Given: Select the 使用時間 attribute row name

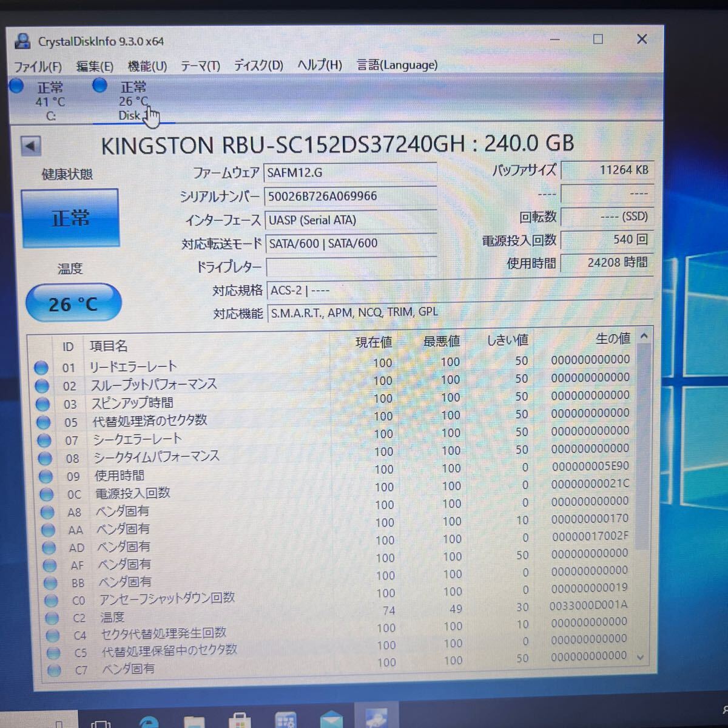Looking at the screenshot, I should (120, 476).
